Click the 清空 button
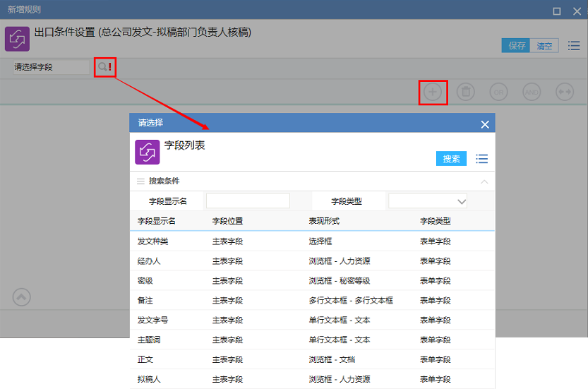The height and width of the screenshot is (389, 588). pyautogui.click(x=544, y=46)
